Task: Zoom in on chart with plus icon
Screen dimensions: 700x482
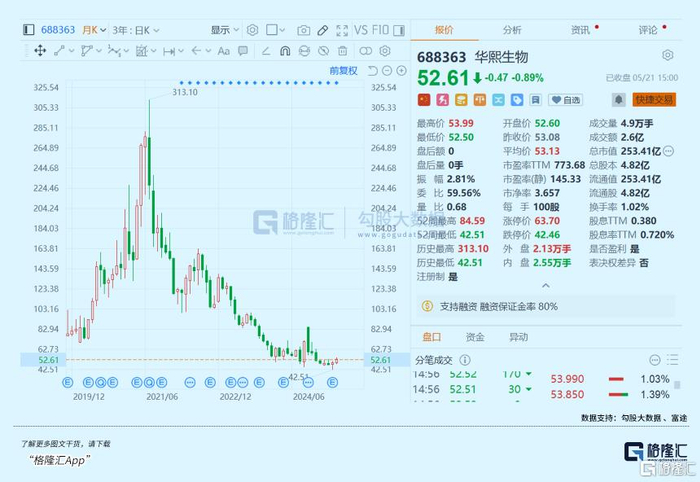Action: (x=401, y=71)
